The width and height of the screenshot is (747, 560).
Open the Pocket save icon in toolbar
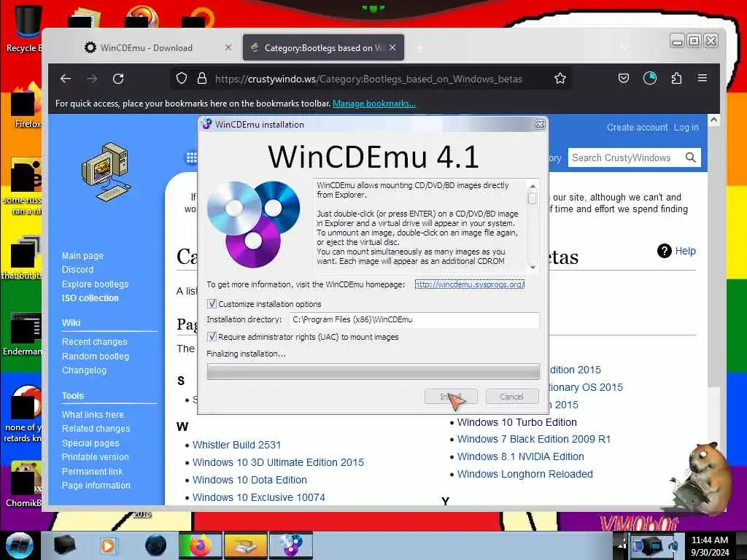tap(623, 78)
